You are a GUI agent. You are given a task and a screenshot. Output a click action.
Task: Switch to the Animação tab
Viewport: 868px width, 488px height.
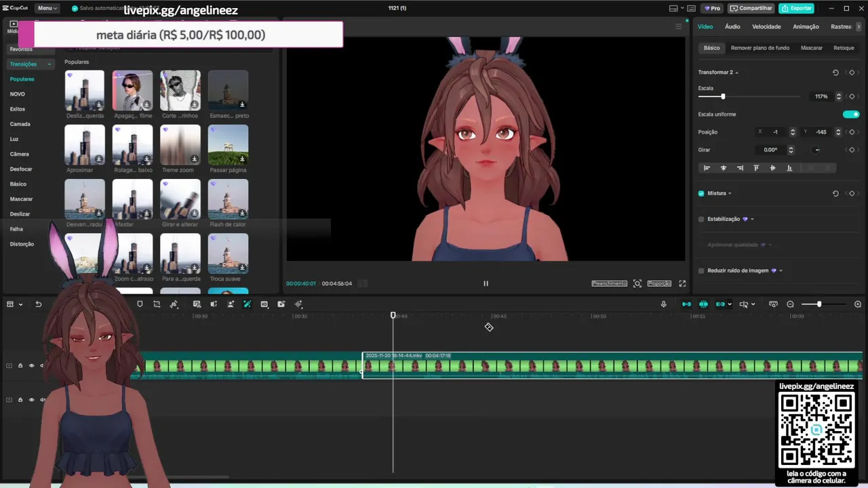pos(806,26)
